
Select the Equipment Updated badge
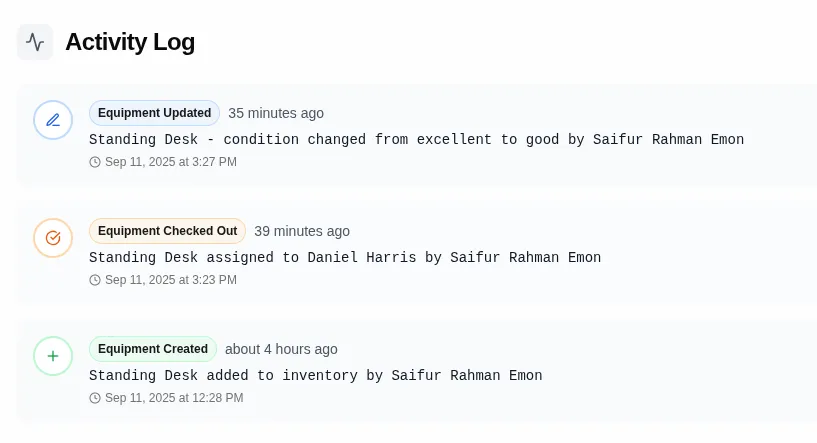tap(154, 113)
